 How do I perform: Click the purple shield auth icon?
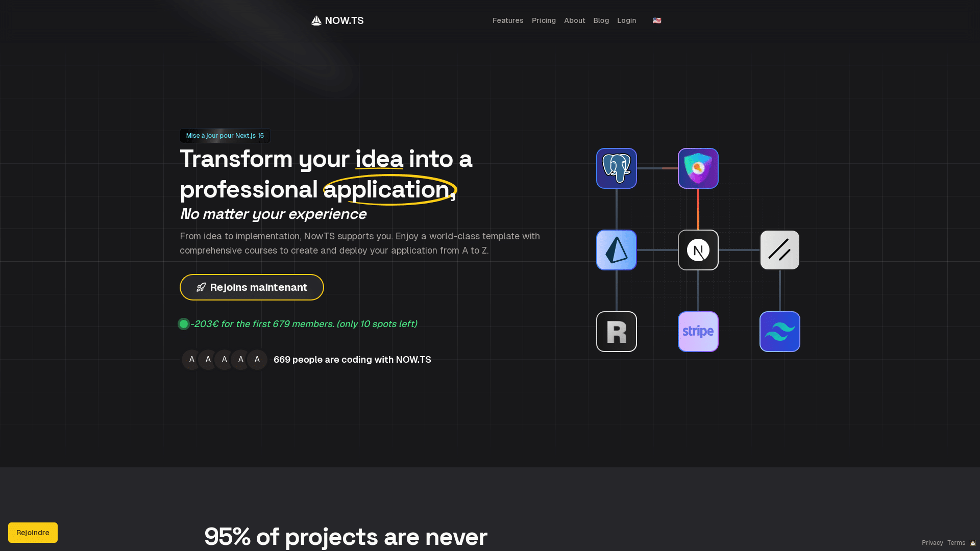[698, 168]
